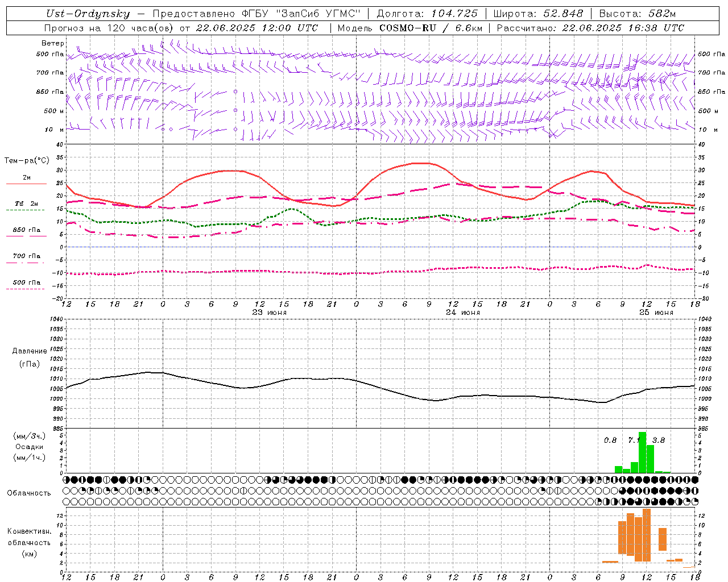Click the 'Тем-ра(°C)' axis label
This screenshot has width=728, height=582.
point(27,161)
